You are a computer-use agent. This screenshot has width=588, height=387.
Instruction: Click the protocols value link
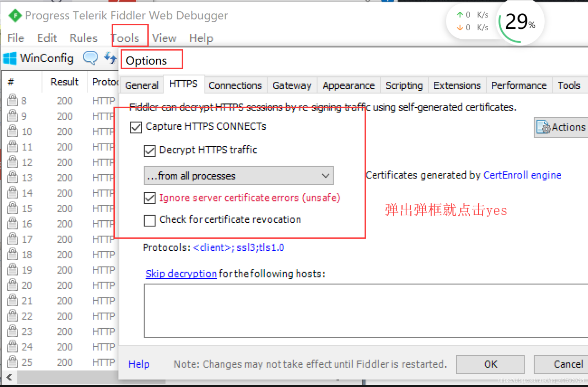[x=238, y=247]
